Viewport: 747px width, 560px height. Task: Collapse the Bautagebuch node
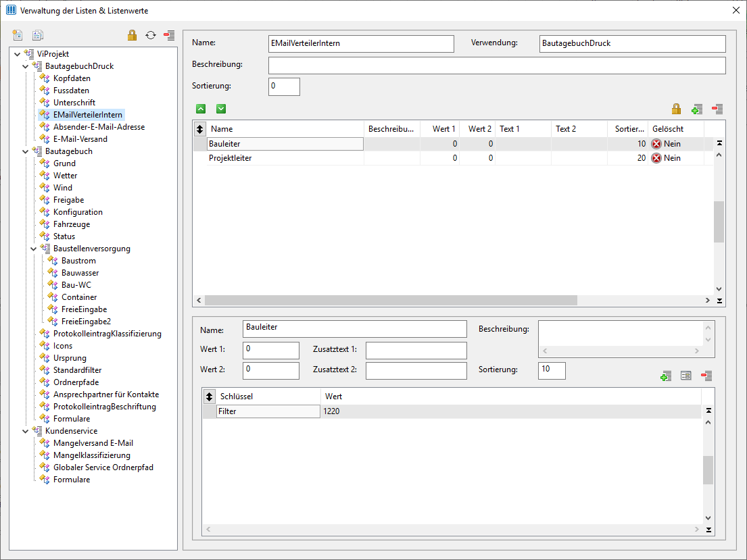[x=25, y=151]
